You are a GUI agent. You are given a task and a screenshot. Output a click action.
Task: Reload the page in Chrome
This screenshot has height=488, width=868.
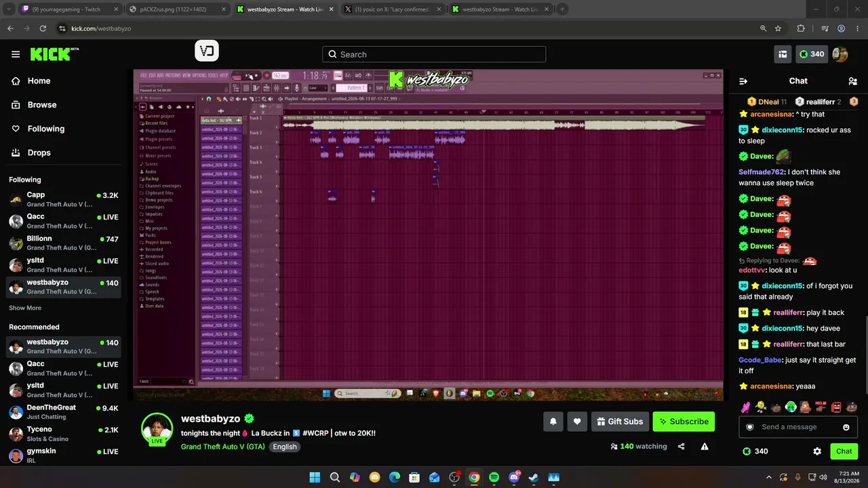click(x=43, y=28)
